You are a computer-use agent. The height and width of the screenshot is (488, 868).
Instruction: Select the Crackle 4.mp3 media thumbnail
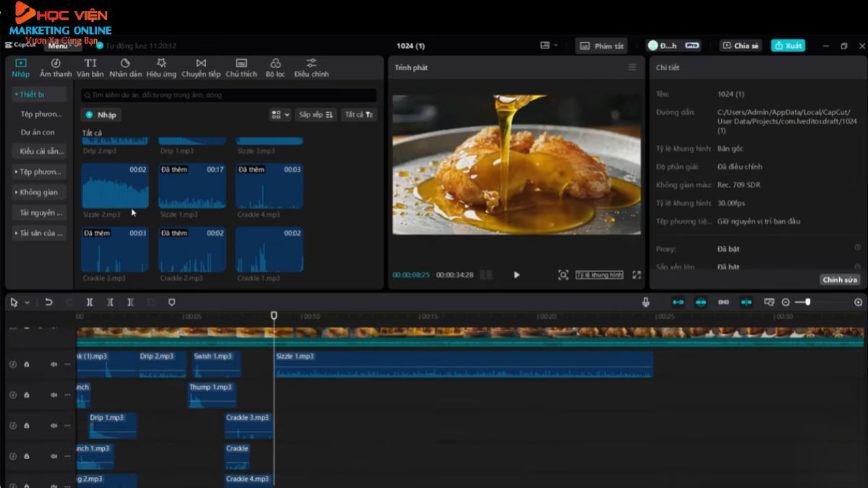[x=269, y=186]
